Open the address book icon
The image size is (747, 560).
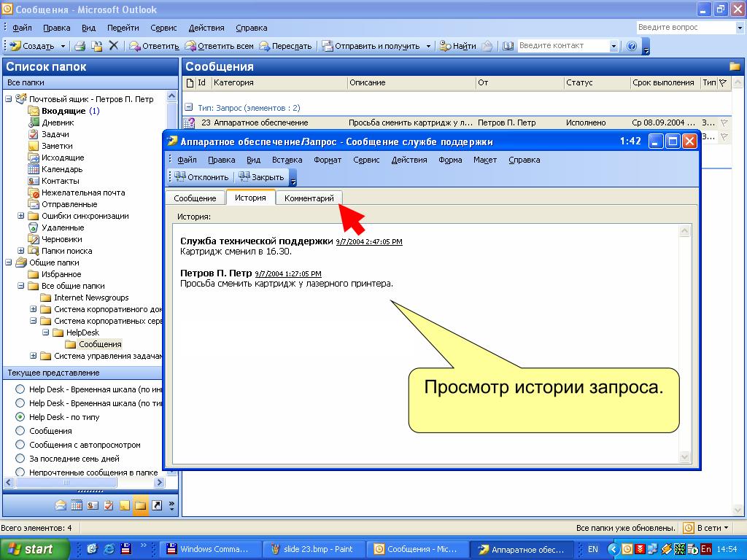[x=508, y=46]
